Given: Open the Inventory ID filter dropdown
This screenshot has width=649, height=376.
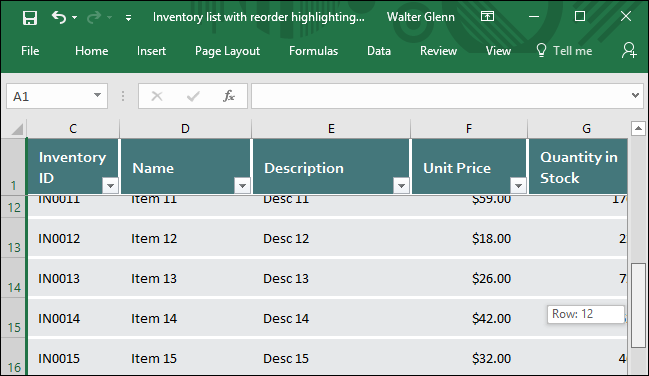Looking at the screenshot, I should click(x=110, y=186).
